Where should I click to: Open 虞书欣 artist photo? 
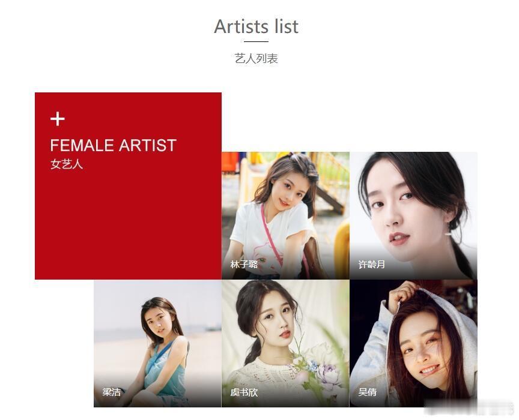[x=285, y=344]
